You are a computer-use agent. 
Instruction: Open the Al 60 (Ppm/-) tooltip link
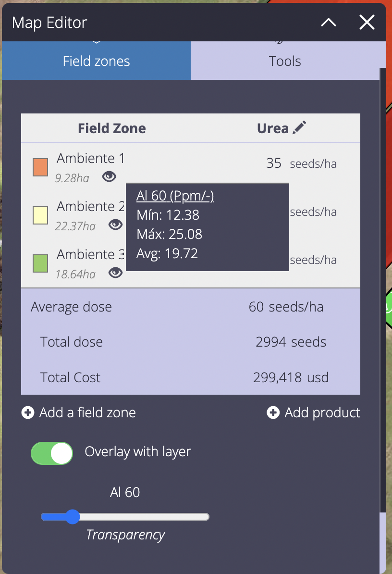point(175,196)
